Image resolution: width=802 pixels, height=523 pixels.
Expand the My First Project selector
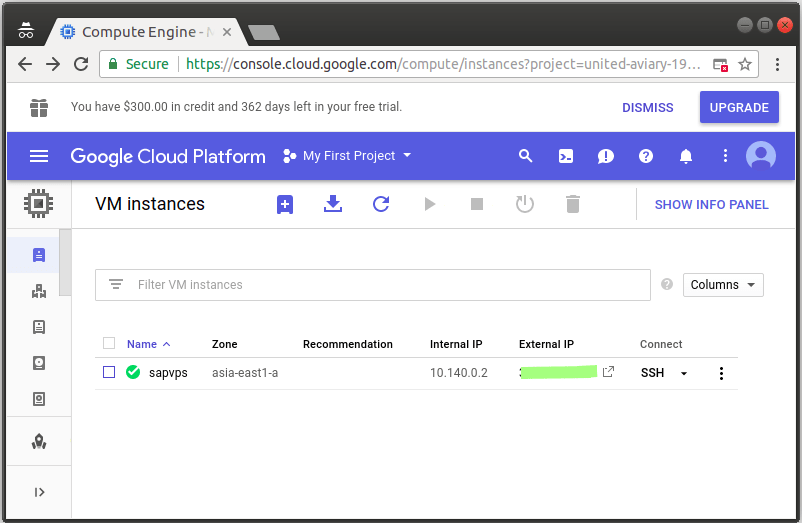[x=347, y=156]
